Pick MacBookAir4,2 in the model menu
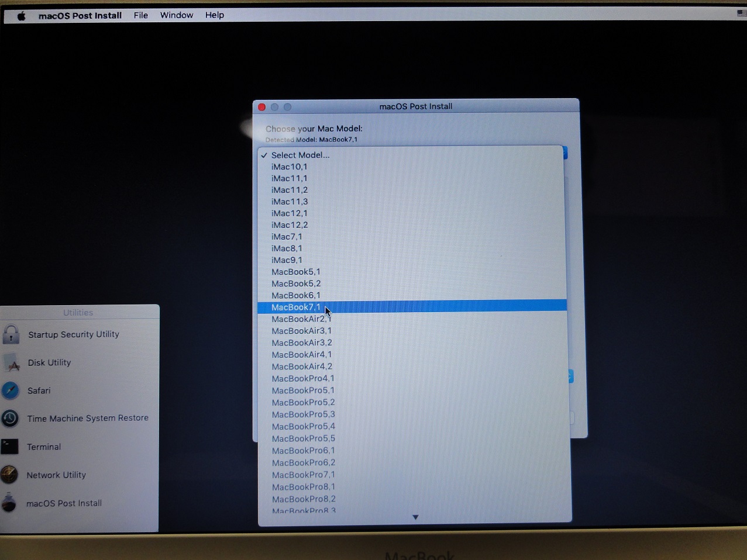 [x=413, y=367]
